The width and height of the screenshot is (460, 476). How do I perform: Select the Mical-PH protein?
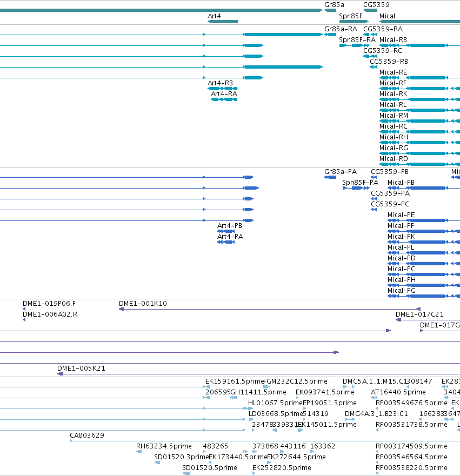424,285
